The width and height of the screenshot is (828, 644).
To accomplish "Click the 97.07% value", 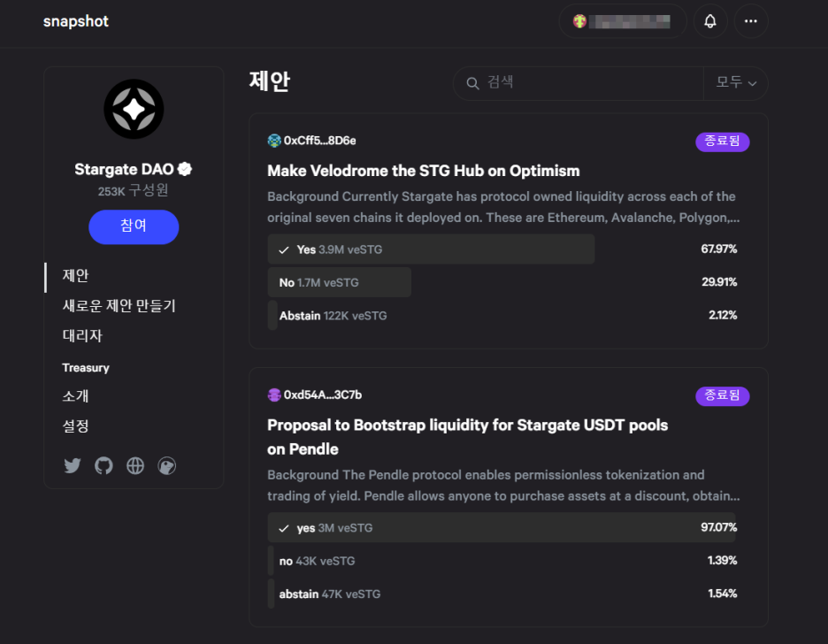I will [x=718, y=527].
